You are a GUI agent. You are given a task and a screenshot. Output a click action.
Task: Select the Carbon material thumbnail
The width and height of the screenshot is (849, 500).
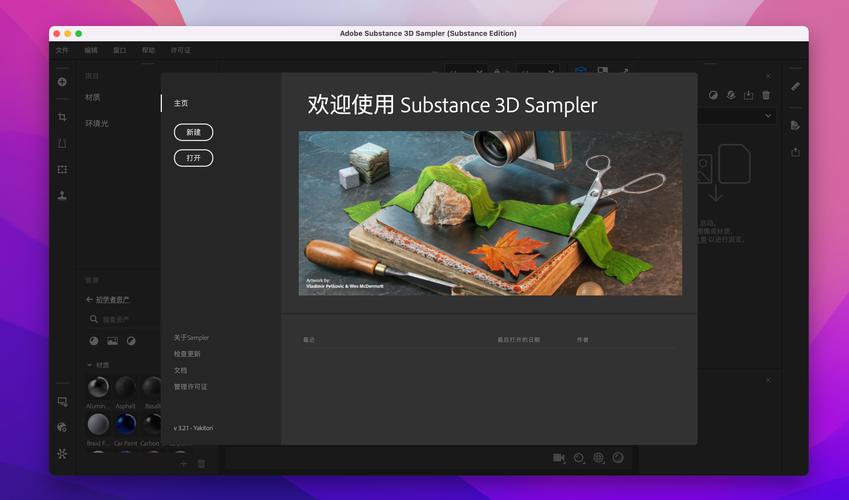152,424
